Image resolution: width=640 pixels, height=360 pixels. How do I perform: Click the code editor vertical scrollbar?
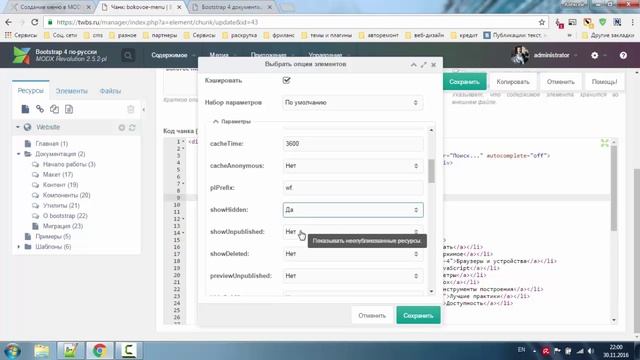tap(613, 189)
